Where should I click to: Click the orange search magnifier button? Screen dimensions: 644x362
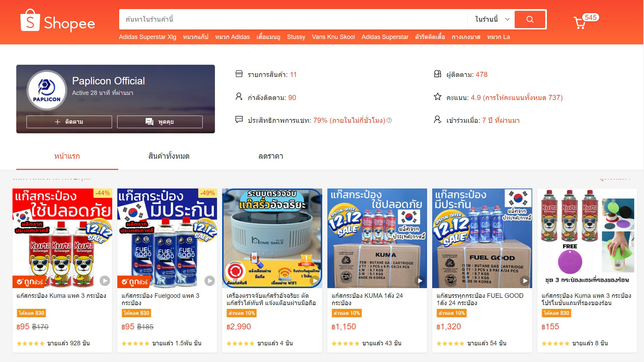(530, 19)
